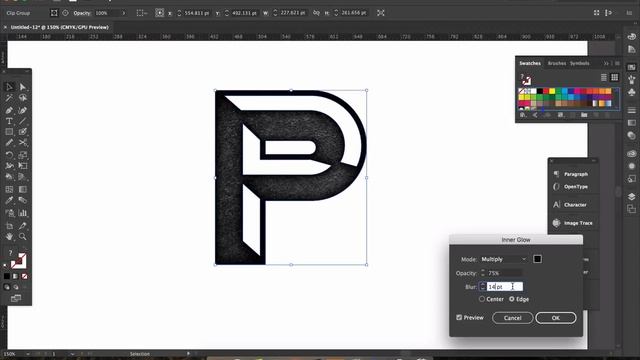Viewport: 640px width, 360px height.
Task: Click the Inner Glow Opacity stepper arrows
Action: (483, 273)
